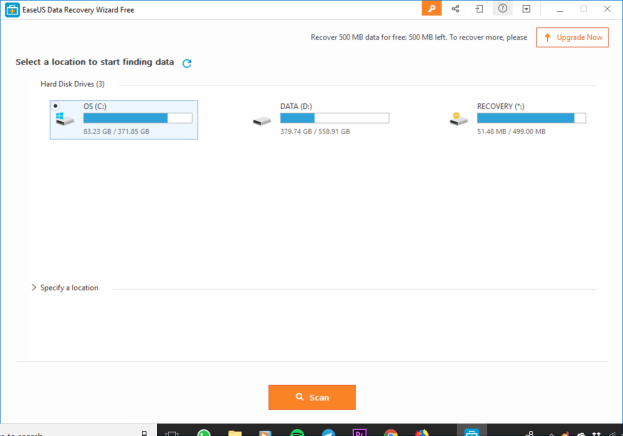
Task: Expand the Specify a location section
Action: [x=34, y=288]
